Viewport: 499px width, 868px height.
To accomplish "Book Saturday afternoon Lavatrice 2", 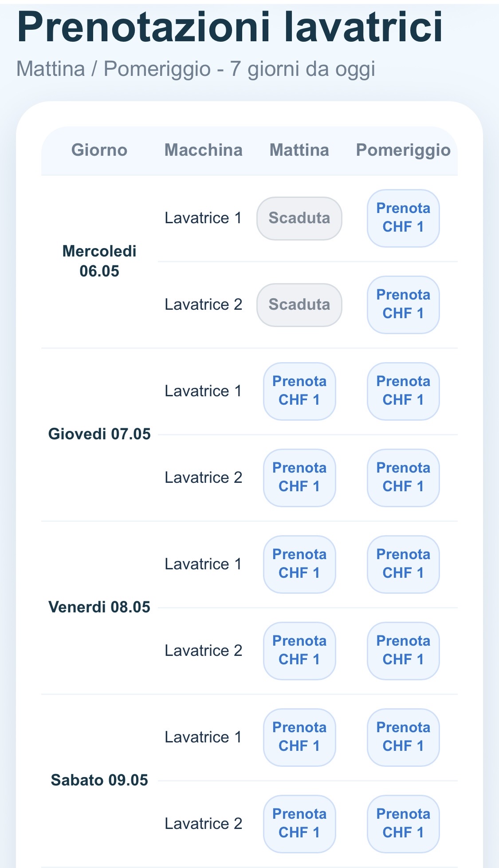I will point(403,824).
